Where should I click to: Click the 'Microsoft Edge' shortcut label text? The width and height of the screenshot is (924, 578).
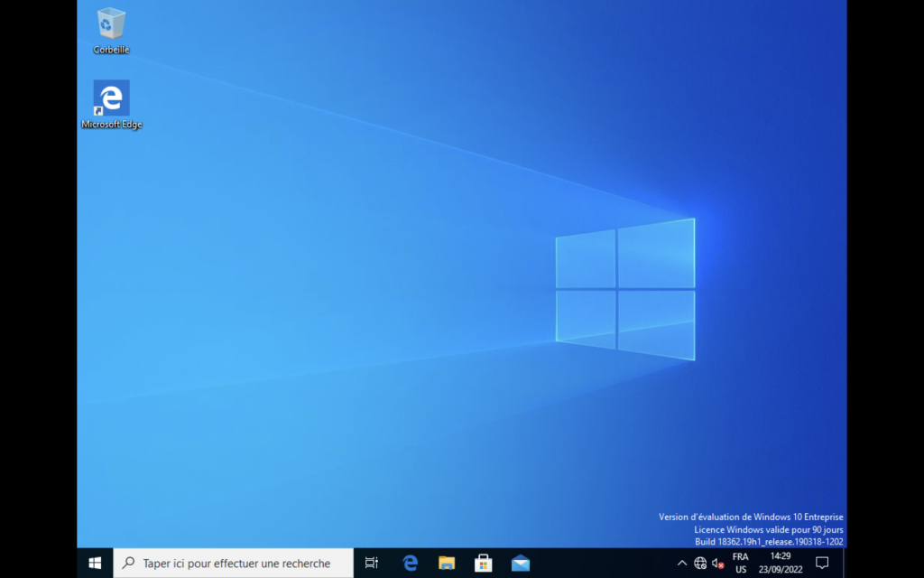[112, 125]
